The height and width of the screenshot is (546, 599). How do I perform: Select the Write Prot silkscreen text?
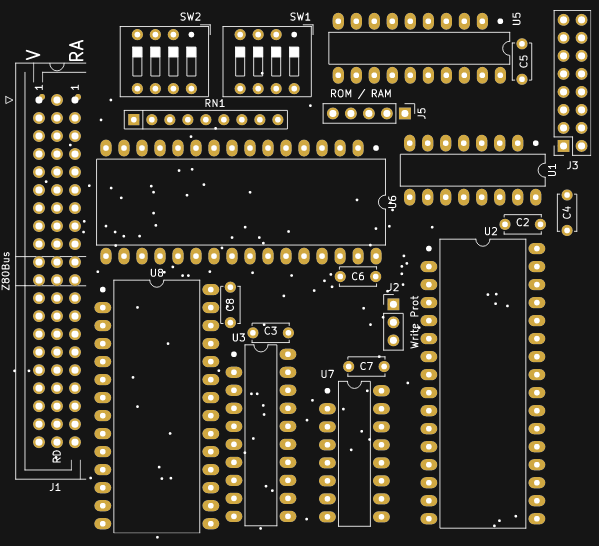coord(414,322)
